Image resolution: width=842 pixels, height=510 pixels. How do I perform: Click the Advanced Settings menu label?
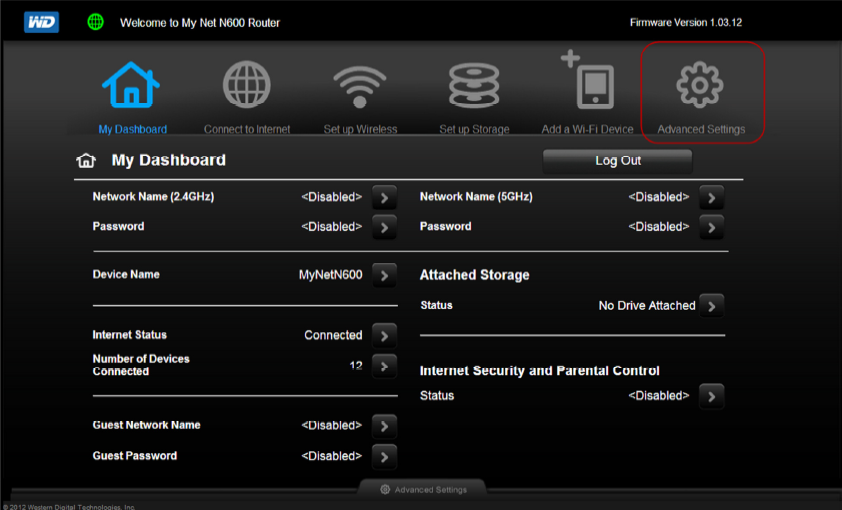point(701,129)
